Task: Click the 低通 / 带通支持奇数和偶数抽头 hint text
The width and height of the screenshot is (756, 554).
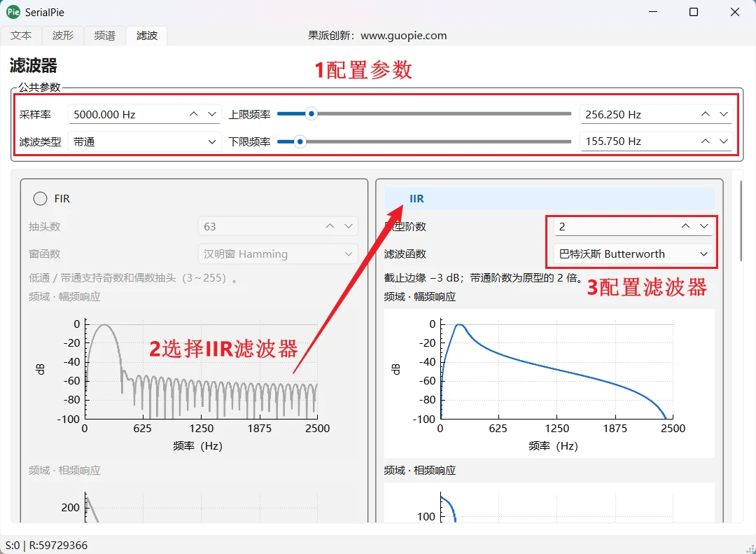Action: 132,279
